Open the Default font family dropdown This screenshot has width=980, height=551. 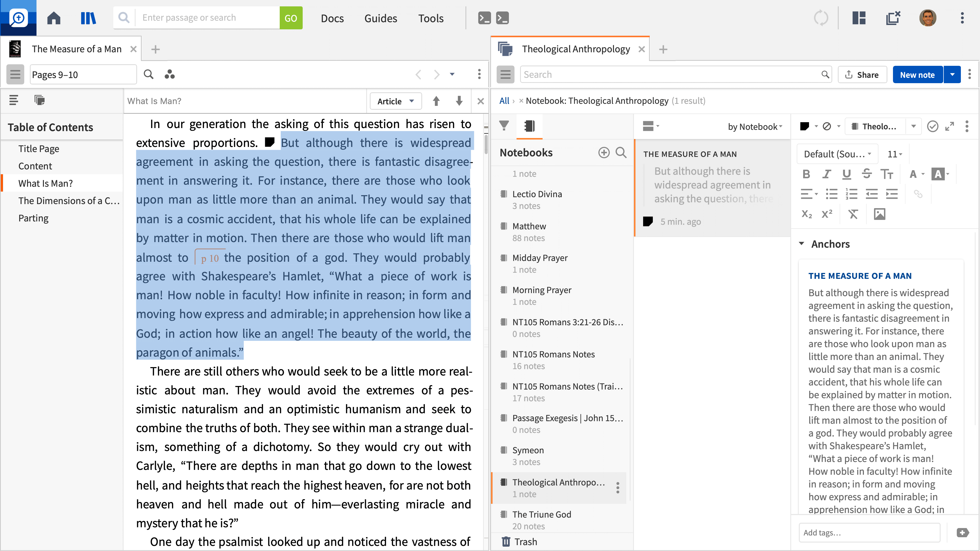837,154
